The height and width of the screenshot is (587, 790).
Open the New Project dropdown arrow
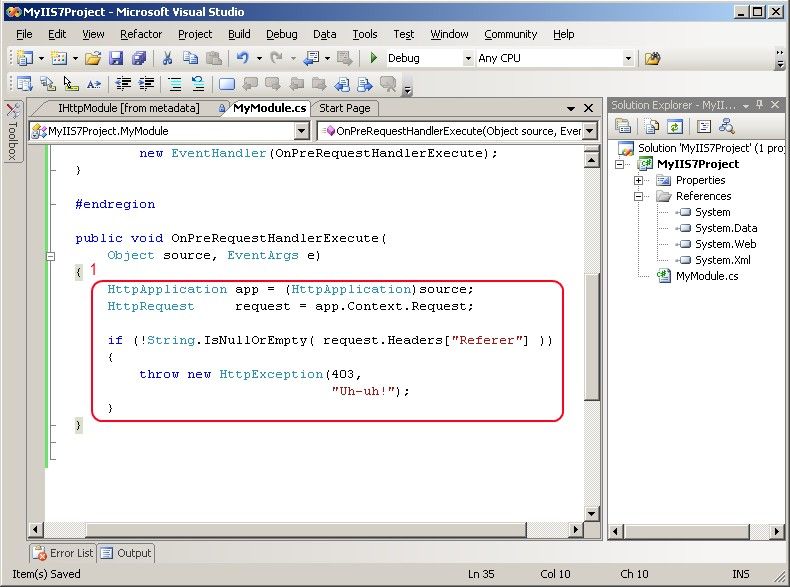point(41,58)
